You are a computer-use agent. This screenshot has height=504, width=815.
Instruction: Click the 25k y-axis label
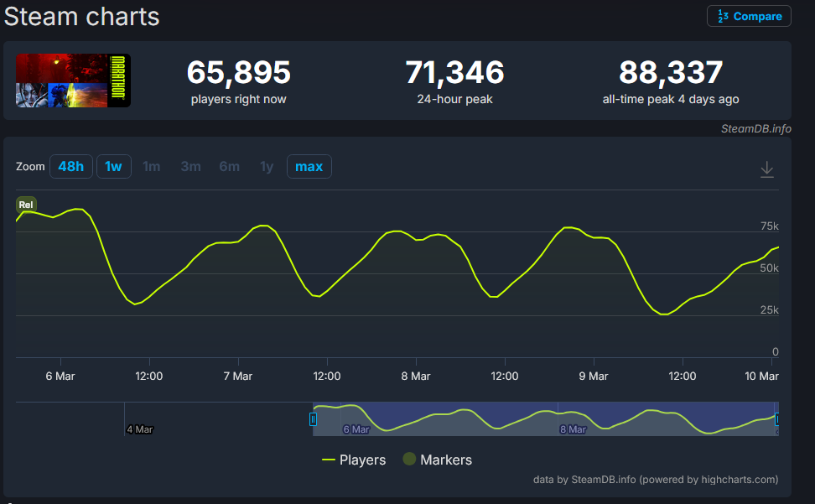[770, 309]
